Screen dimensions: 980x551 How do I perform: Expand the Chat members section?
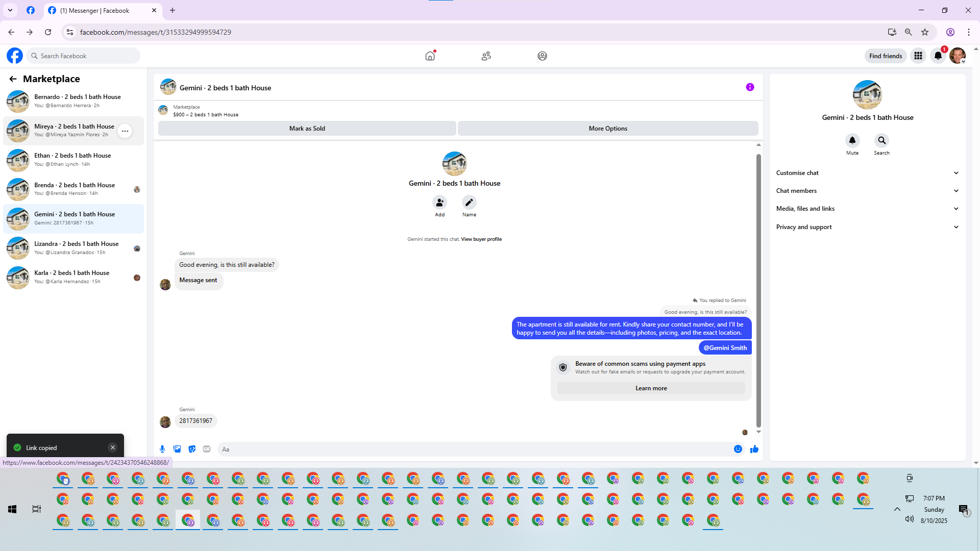(867, 191)
